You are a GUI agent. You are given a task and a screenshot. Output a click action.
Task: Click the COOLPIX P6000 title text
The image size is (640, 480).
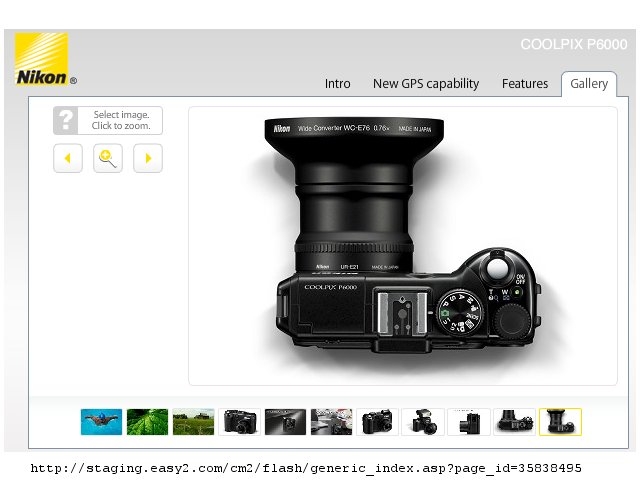[574, 44]
